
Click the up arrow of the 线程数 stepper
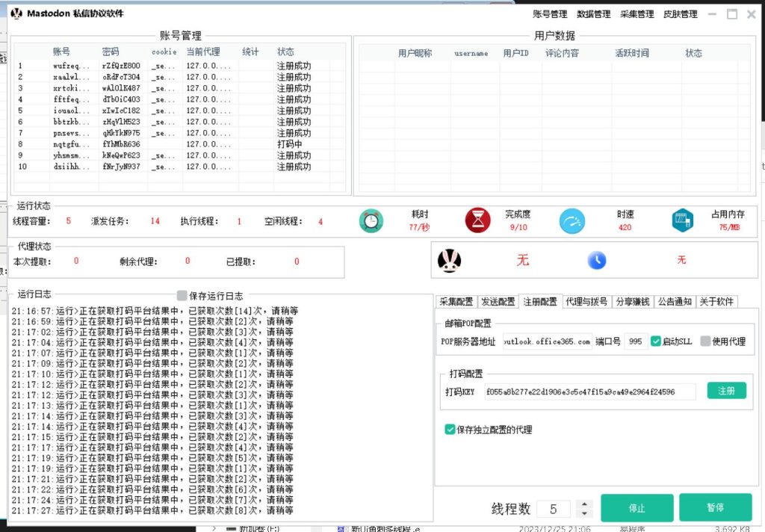[584, 502]
